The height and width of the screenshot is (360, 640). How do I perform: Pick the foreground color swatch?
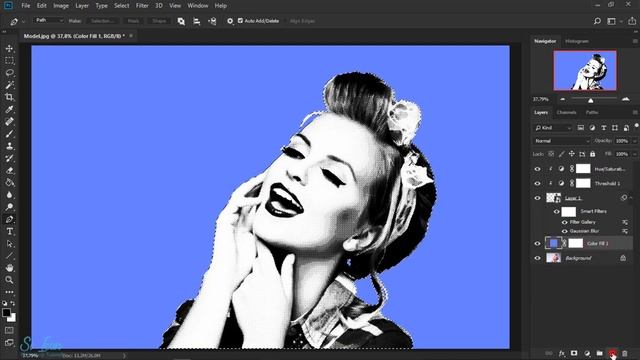(x=6, y=313)
